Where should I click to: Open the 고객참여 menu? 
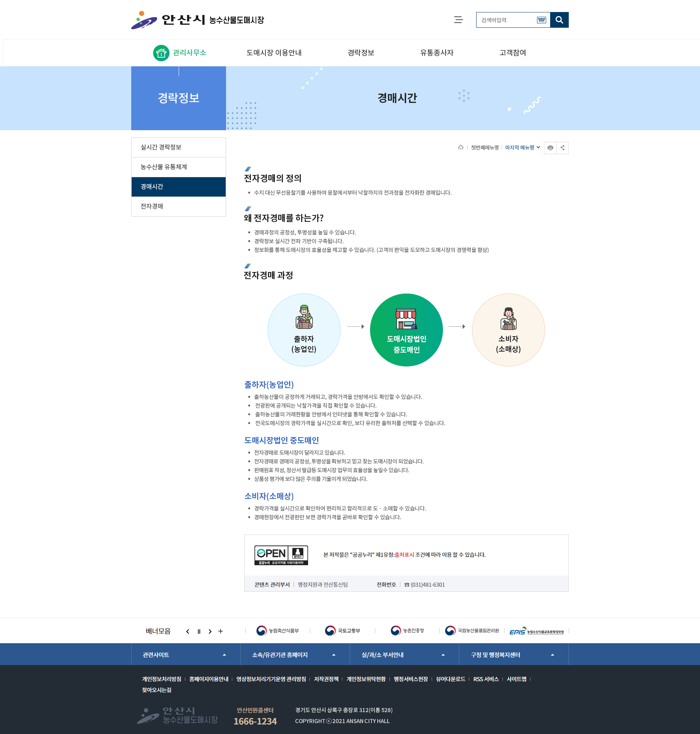coord(513,53)
